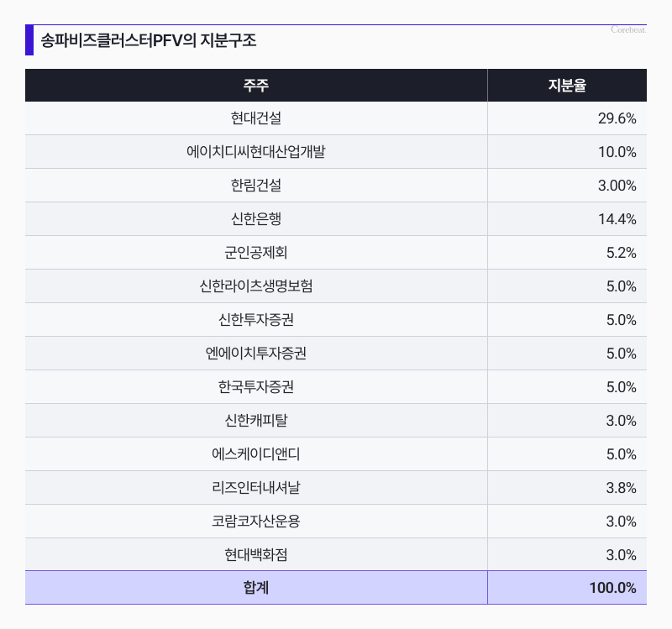Click the 군인공제회 shareholder name
Screen dimensions: 672x629
pos(256,253)
